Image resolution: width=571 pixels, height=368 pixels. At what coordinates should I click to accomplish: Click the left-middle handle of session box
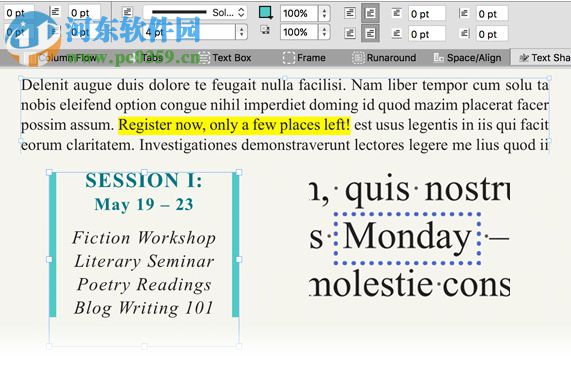click(x=49, y=259)
